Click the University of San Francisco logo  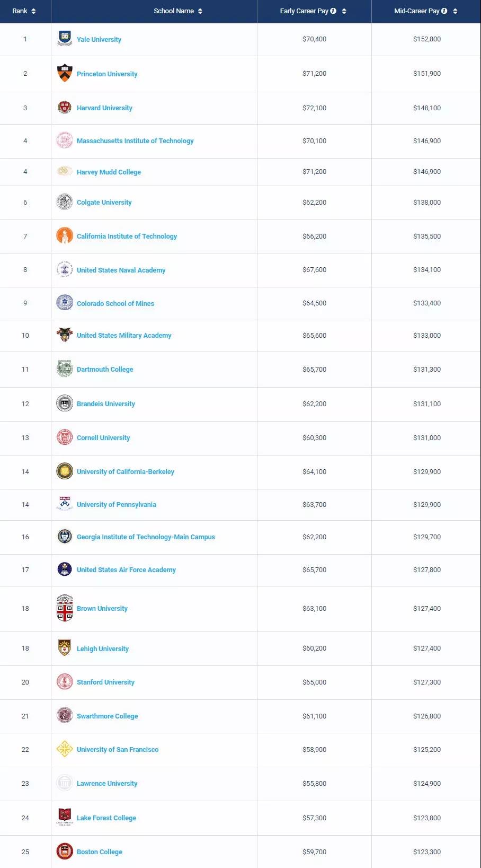(x=65, y=749)
